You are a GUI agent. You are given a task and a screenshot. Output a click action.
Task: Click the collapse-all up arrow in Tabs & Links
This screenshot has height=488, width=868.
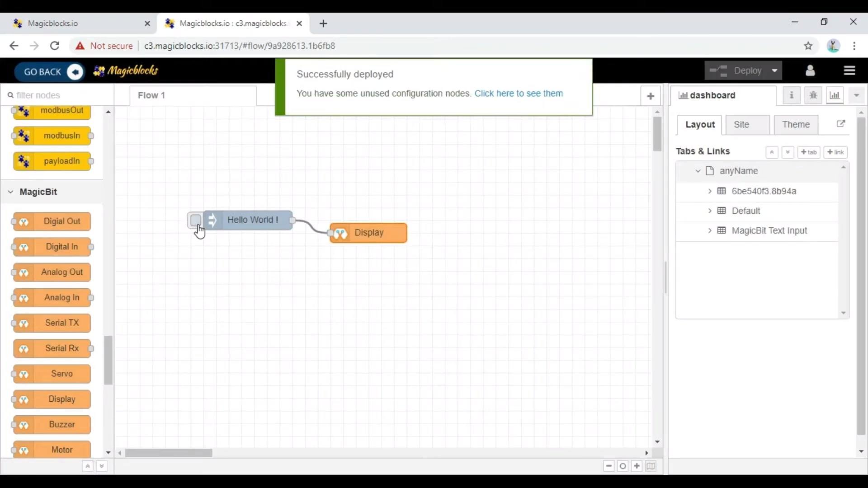pos(772,152)
